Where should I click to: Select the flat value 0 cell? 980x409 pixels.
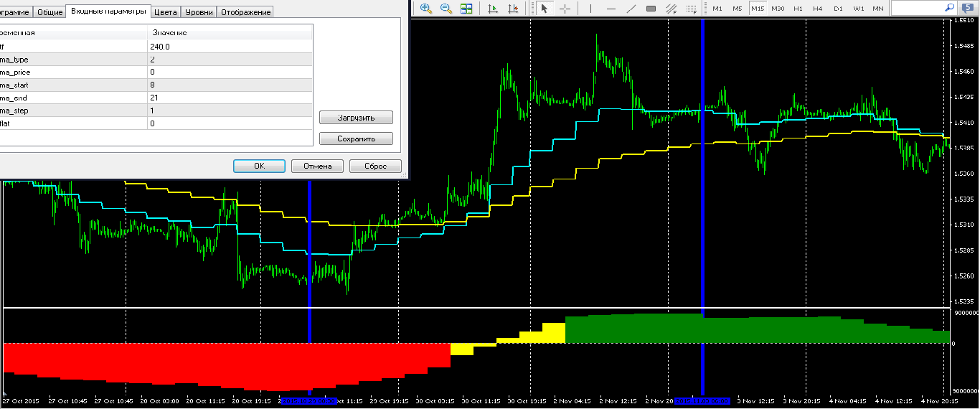tap(230, 124)
